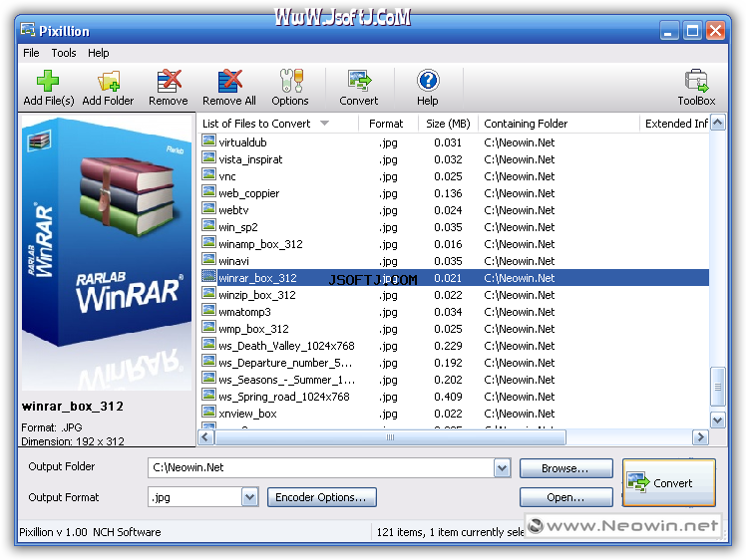The image size is (746, 560).
Task: Click the 0.136 size cell
Action: tap(448, 193)
